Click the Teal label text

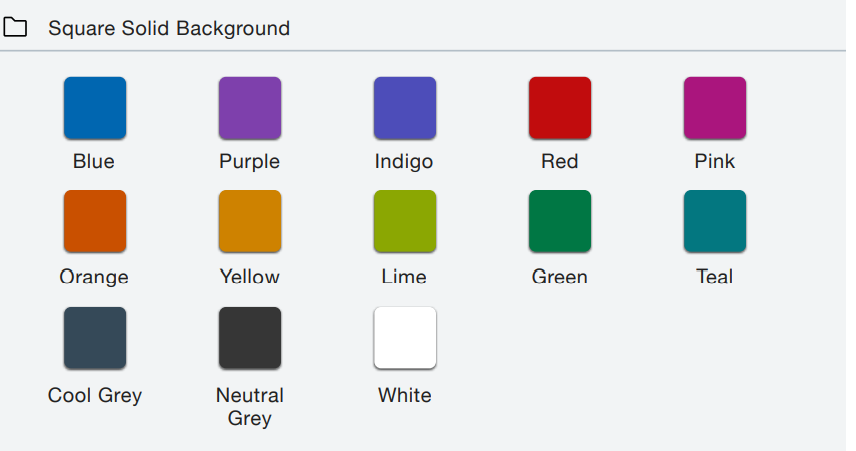[715, 276]
